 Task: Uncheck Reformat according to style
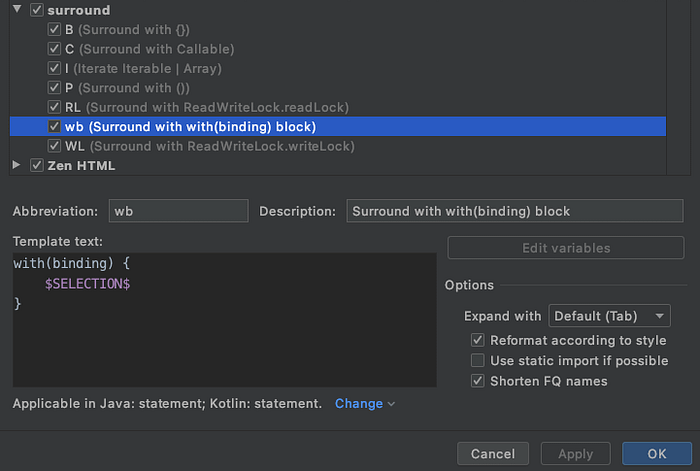click(477, 340)
